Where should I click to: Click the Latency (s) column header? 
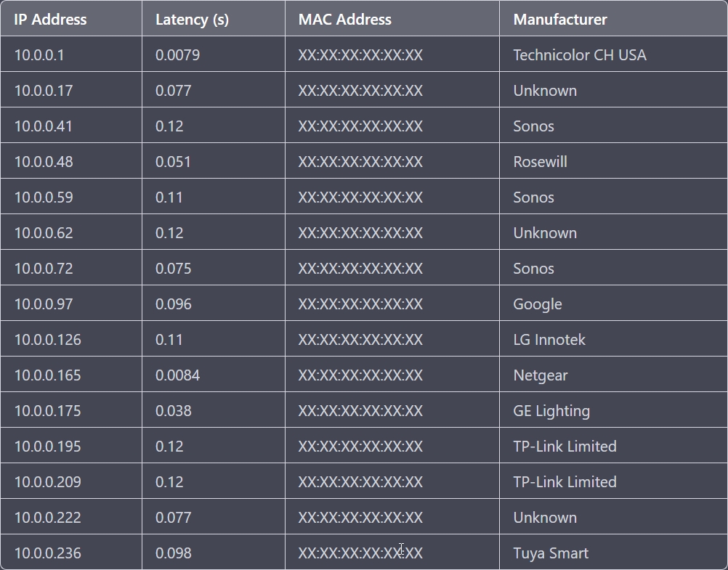click(x=192, y=20)
